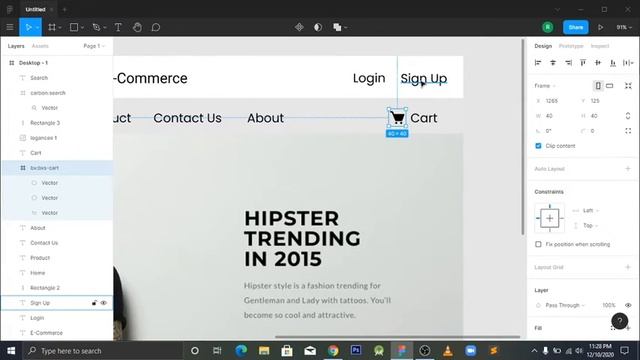This screenshot has height=360, width=640.
Task: Switch to the Inspect tab
Action: pyautogui.click(x=600, y=46)
